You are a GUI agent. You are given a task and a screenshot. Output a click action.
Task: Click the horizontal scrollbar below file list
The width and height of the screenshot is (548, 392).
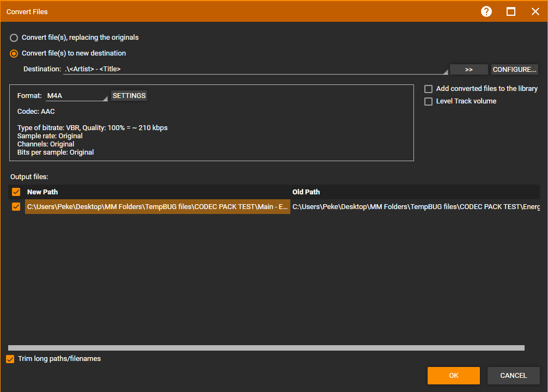click(266, 347)
